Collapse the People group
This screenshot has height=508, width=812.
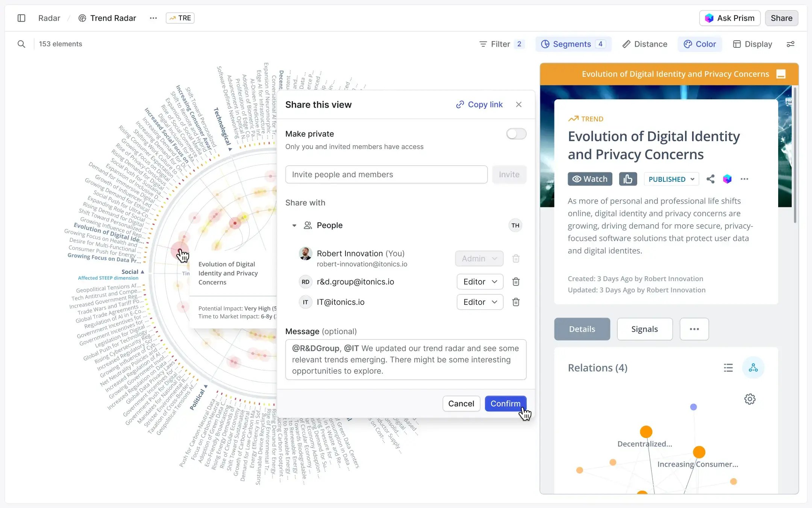pos(294,225)
